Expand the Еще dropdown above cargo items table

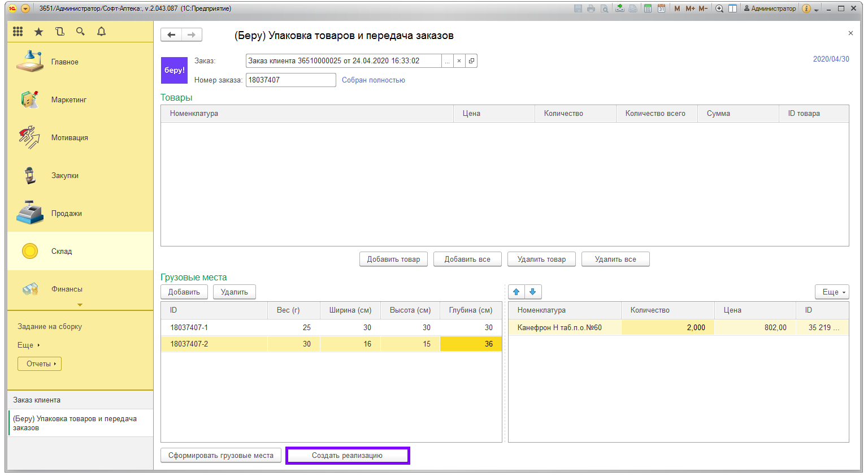831,292
